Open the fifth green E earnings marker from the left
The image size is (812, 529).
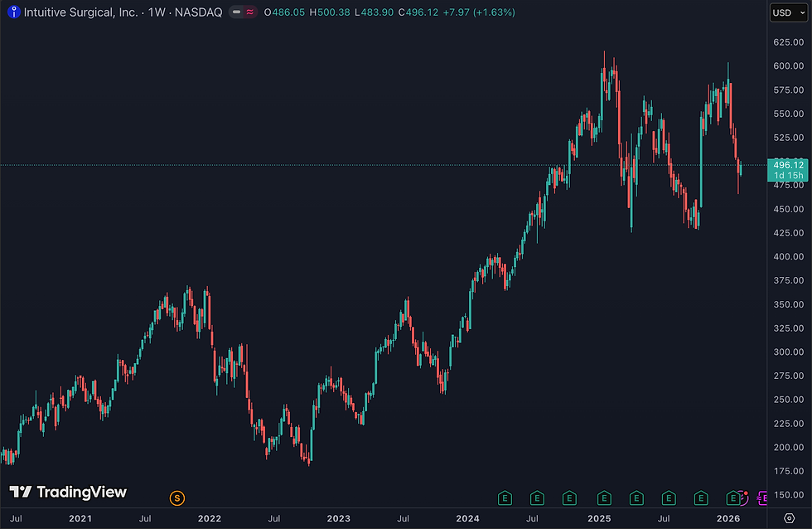[636, 498]
